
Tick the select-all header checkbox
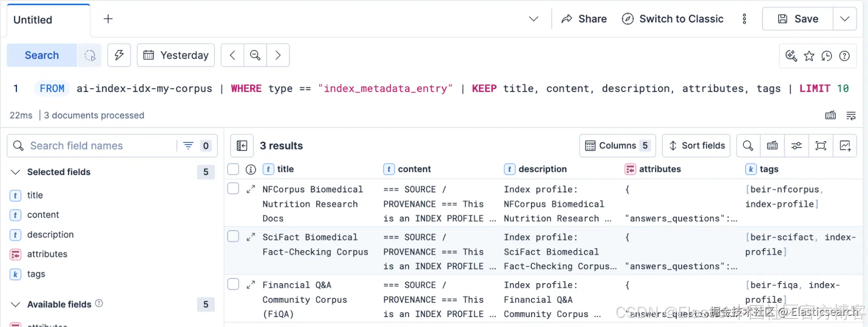coord(233,169)
